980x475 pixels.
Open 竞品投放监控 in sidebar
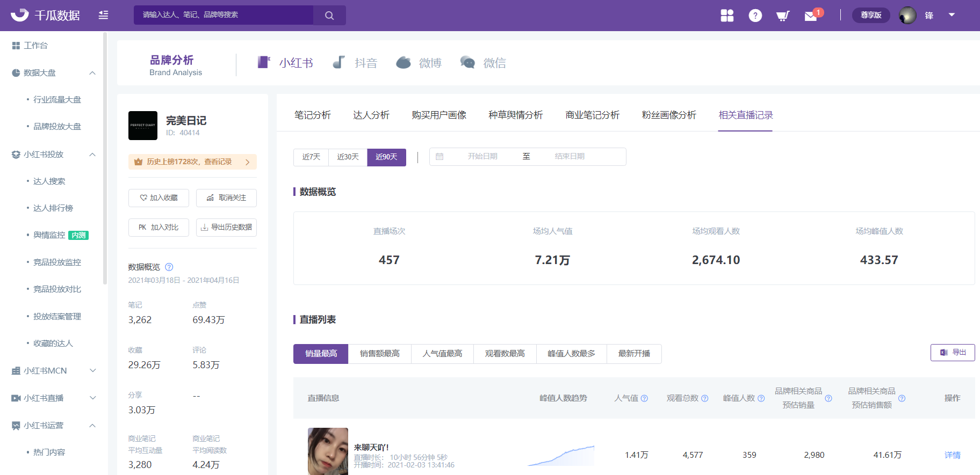[x=57, y=262]
